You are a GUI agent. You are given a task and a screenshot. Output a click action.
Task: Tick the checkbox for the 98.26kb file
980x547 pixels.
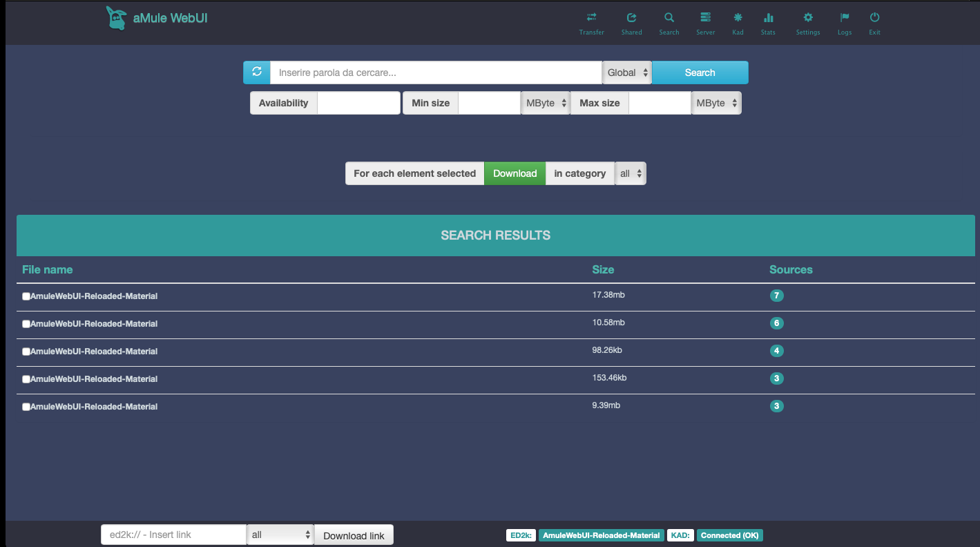tap(26, 352)
